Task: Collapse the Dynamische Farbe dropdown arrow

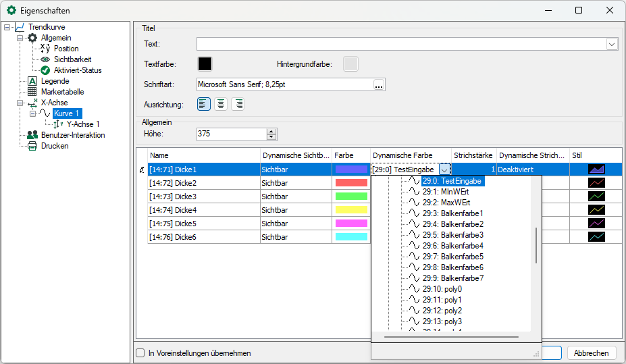Action: [444, 170]
